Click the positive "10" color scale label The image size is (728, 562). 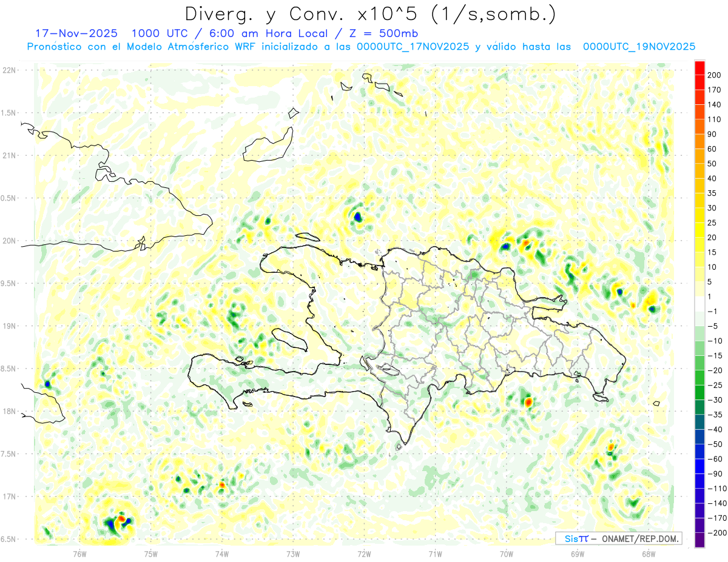[713, 267]
